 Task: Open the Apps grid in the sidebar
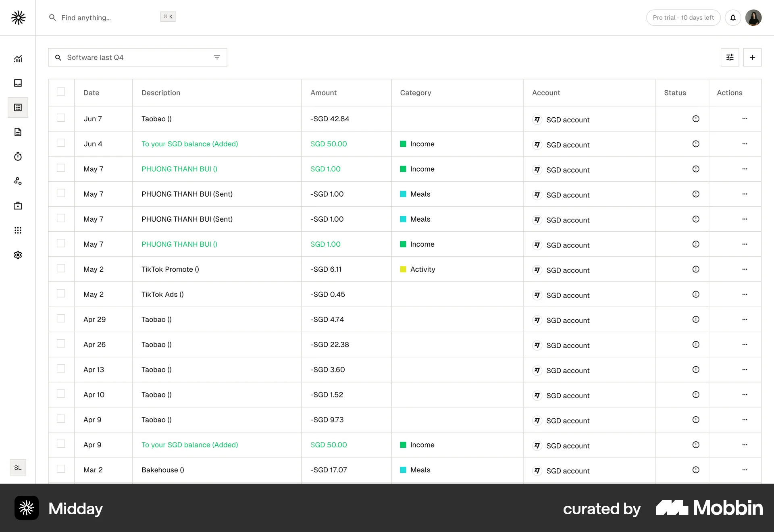18,230
